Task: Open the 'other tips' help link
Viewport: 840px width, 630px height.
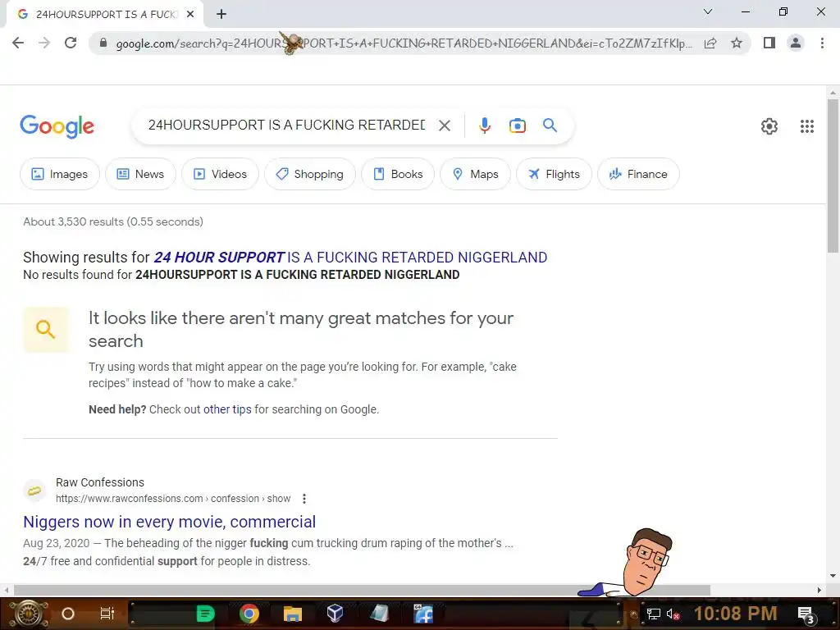Action: [x=227, y=409]
